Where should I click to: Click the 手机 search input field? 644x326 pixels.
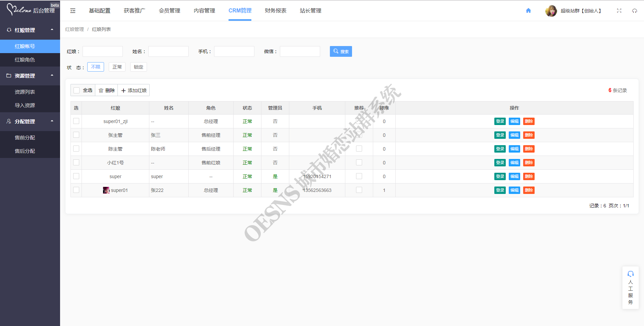pos(234,51)
